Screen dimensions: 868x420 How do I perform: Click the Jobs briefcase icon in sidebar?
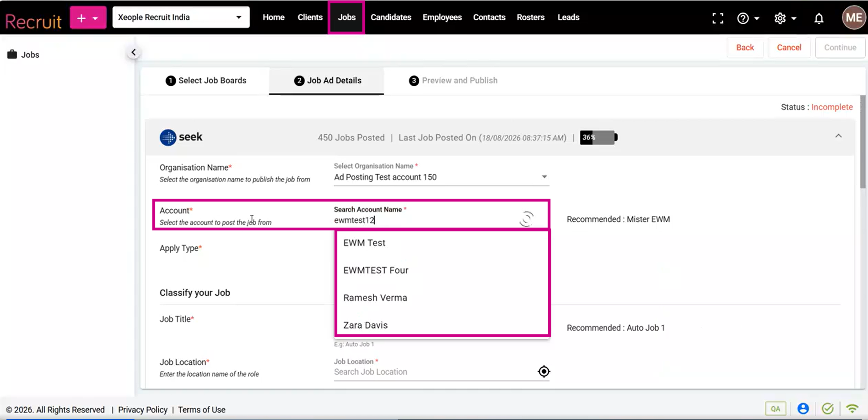tap(12, 55)
